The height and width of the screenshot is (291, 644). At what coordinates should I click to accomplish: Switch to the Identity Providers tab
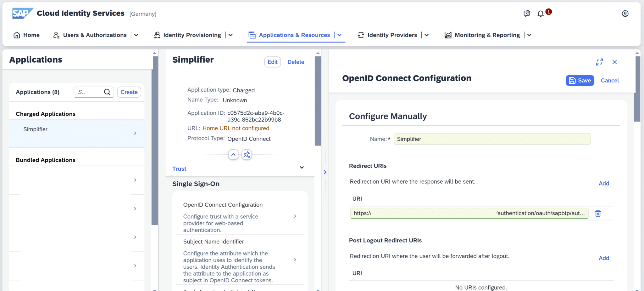tap(391, 35)
